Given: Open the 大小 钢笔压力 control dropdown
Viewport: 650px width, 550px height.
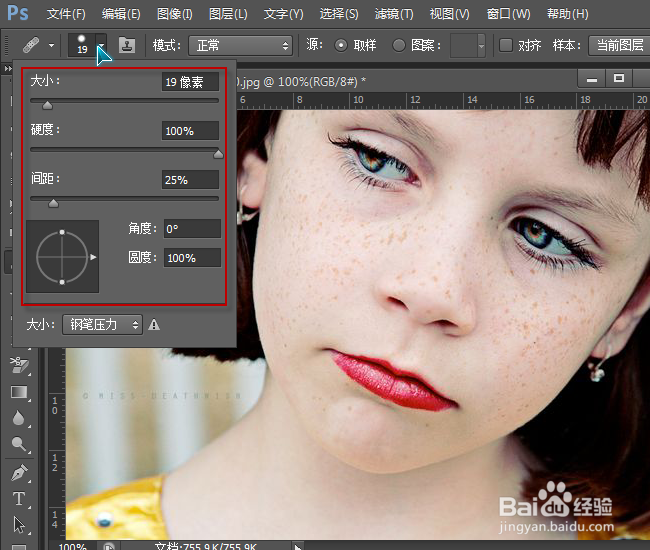Looking at the screenshot, I should tap(102, 324).
